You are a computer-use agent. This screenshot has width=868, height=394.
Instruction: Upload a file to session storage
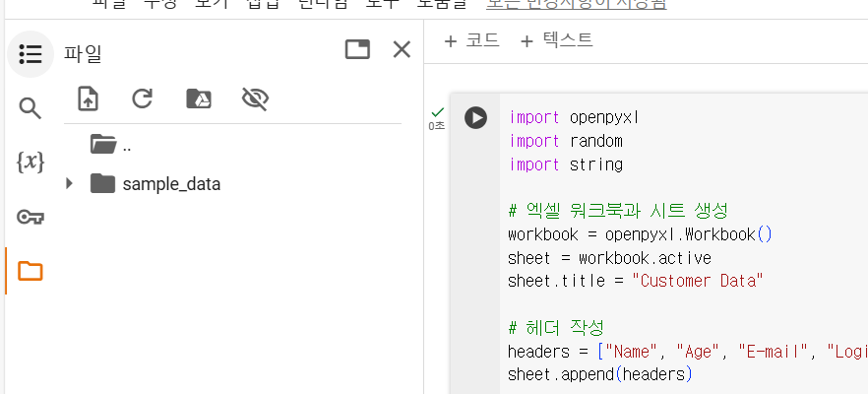click(88, 99)
